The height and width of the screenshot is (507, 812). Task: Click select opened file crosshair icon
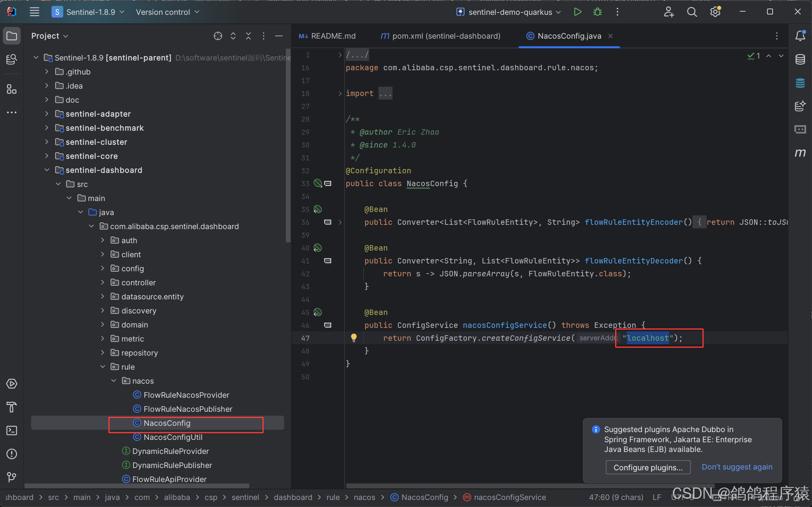pos(218,36)
